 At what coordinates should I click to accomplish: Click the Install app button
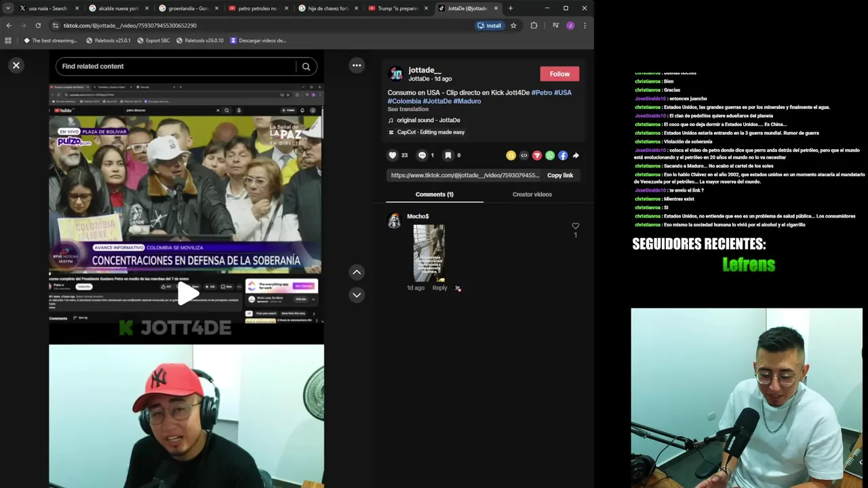489,26
